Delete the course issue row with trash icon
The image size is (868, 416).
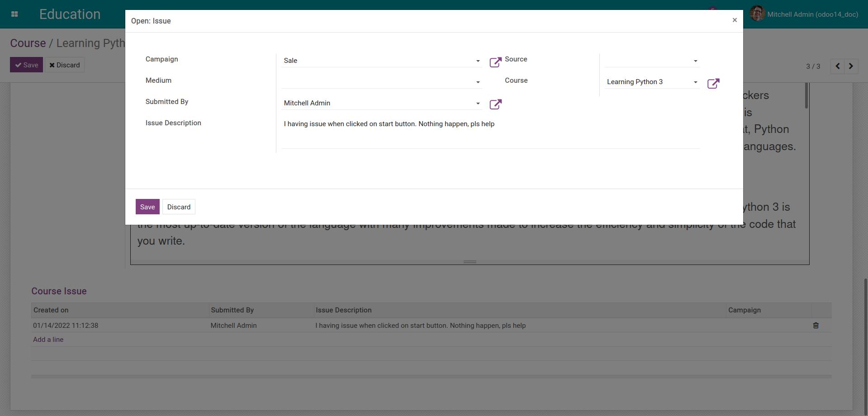tap(816, 326)
